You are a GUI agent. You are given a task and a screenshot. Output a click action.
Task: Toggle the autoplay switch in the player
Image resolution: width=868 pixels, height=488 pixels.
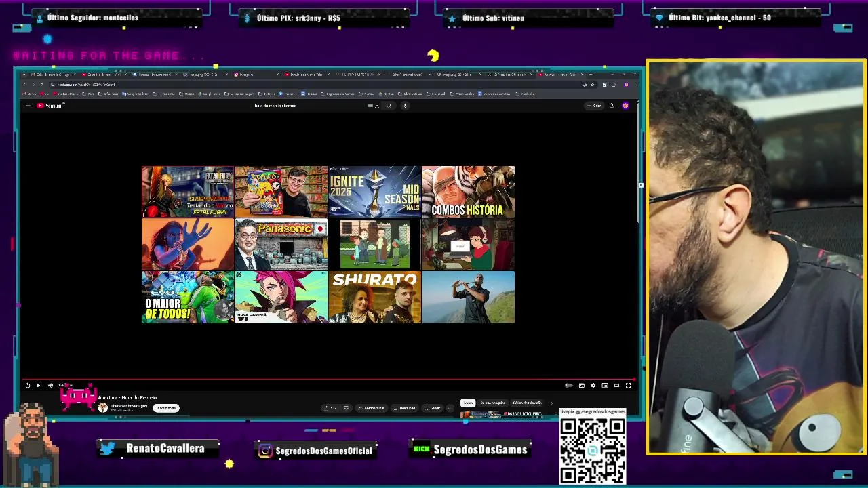(x=569, y=385)
